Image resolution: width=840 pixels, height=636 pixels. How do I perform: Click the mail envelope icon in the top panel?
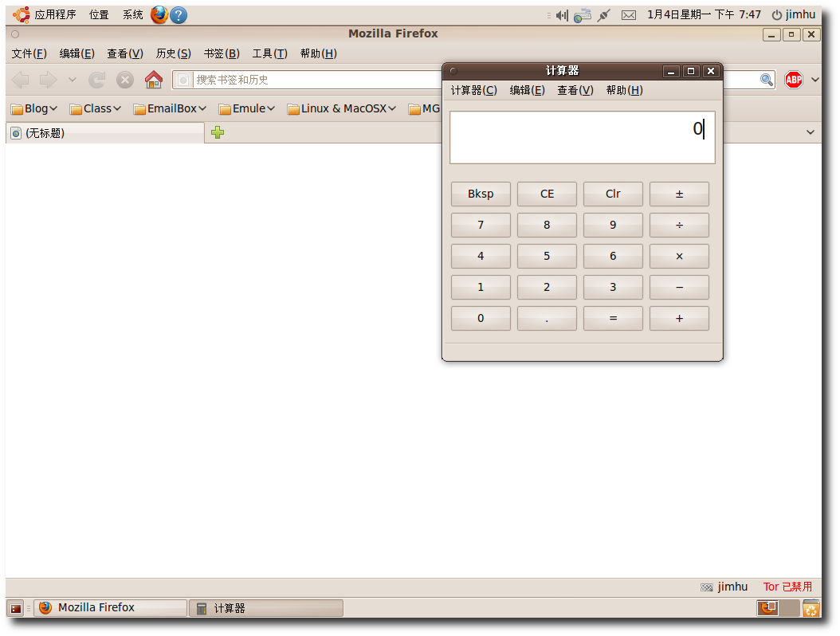[x=629, y=15]
